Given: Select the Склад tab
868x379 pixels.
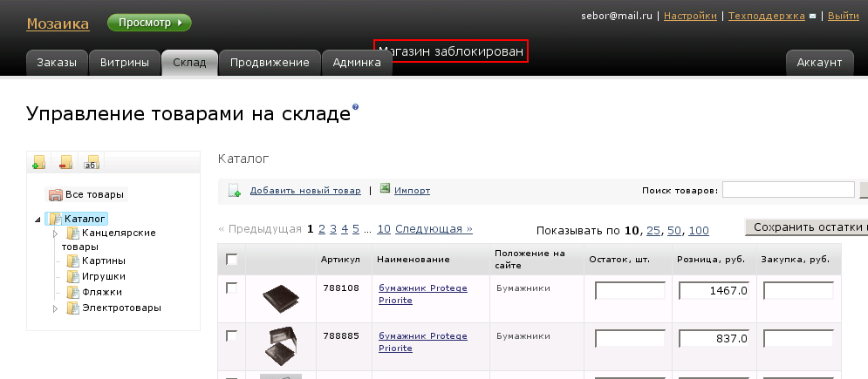Looking at the screenshot, I should click(x=189, y=63).
